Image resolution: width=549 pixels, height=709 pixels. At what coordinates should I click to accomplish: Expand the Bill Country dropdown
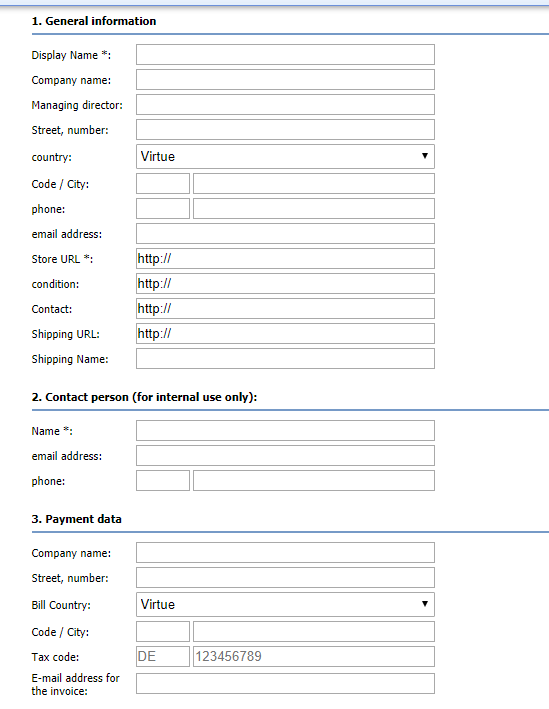point(285,605)
